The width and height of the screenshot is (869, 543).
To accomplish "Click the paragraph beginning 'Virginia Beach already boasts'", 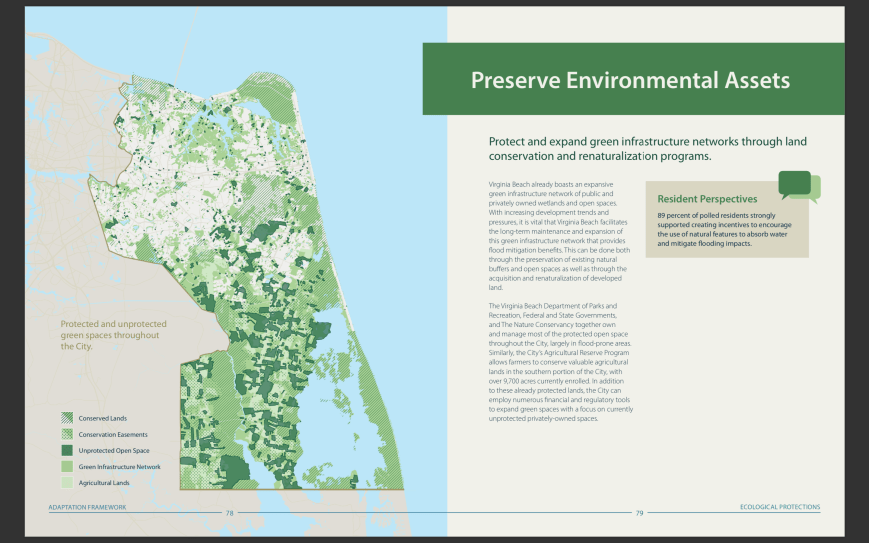I will pos(558,237).
